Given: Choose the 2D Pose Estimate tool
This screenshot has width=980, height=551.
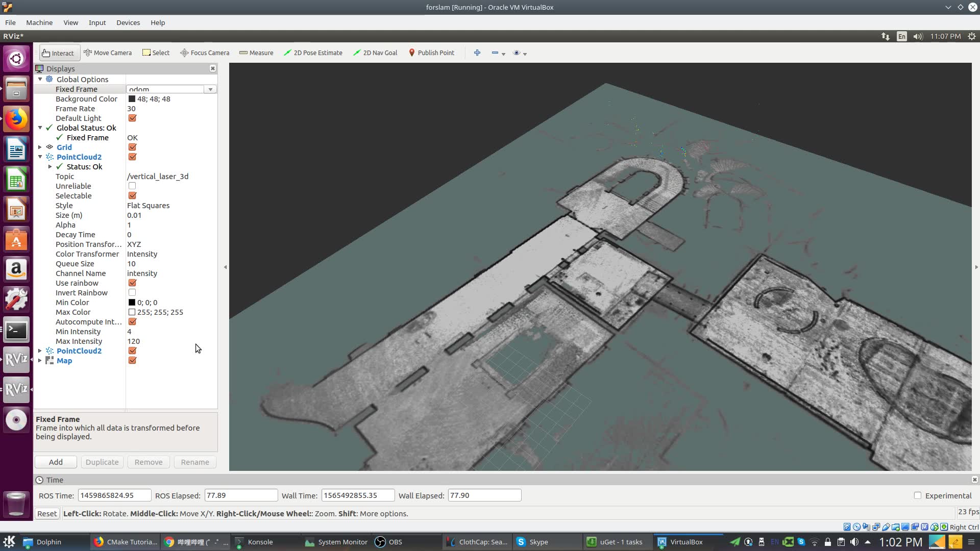Looking at the screenshot, I should pos(313,53).
